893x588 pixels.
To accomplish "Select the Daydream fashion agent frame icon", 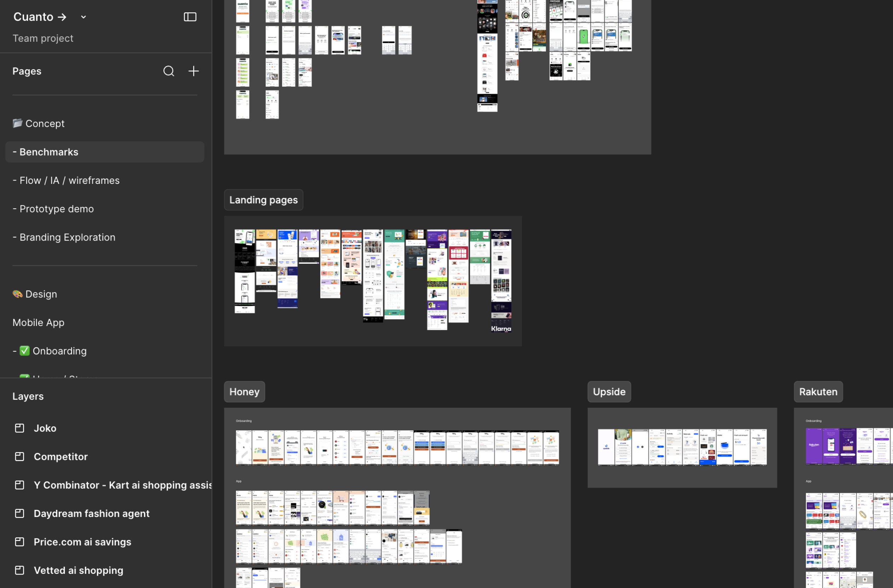I will click(19, 514).
